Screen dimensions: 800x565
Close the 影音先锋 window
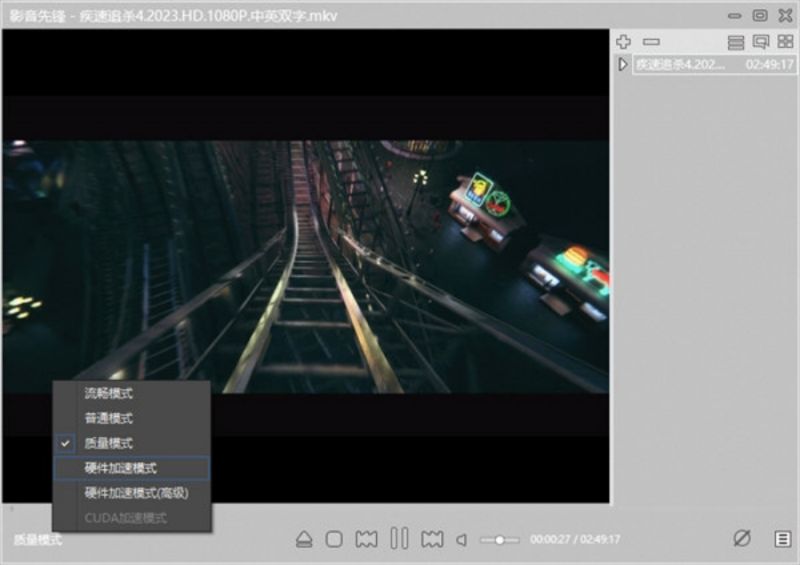point(786,15)
